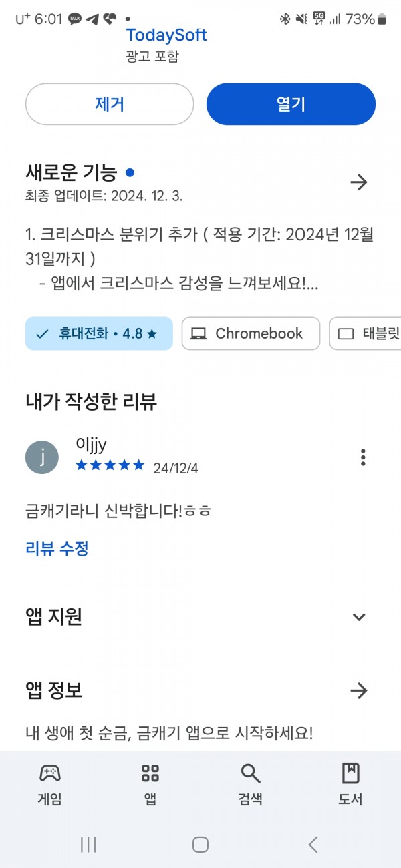401x868 pixels.
Task: Tap the 열기 open button
Action: coord(291,104)
